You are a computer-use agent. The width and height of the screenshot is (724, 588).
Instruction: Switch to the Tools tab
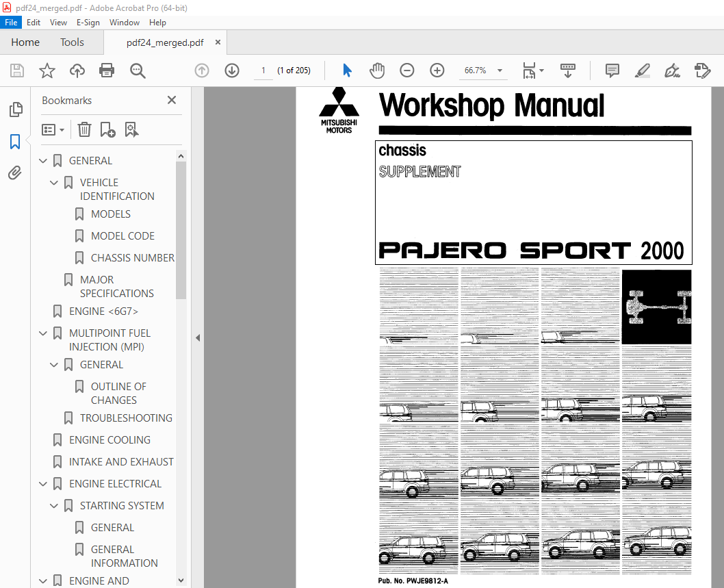(x=72, y=42)
